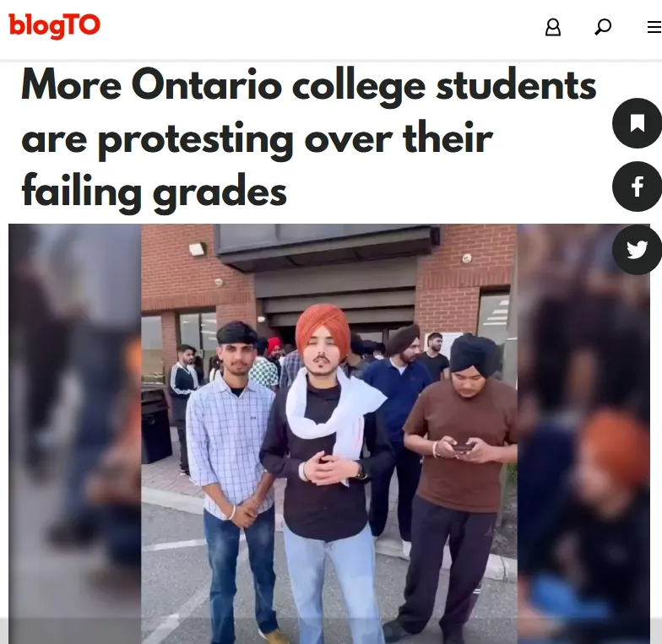Open the search magnifier icon

[x=603, y=27]
